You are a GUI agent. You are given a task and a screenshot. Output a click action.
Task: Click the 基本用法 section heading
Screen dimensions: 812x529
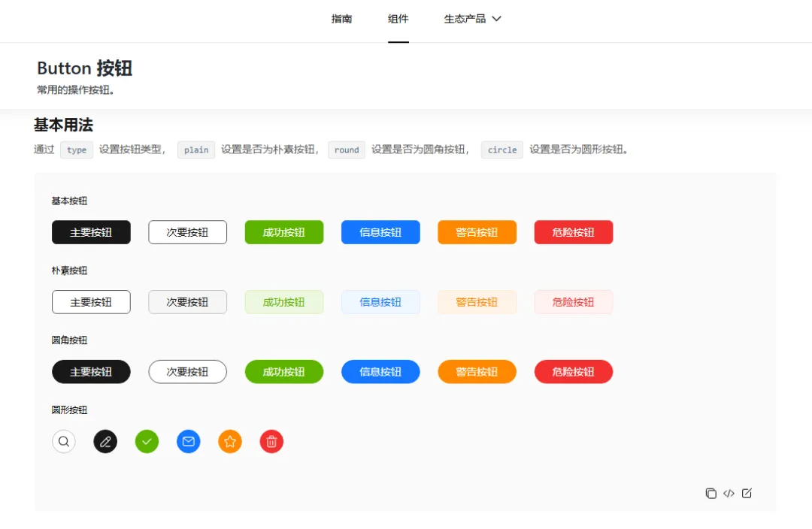click(x=63, y=125)
